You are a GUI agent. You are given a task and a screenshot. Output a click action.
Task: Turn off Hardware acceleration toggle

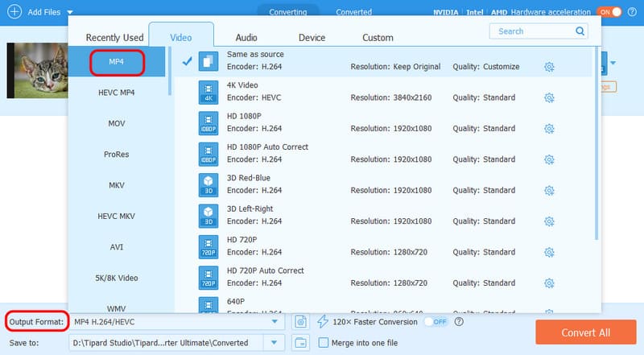tap(609, 12)
